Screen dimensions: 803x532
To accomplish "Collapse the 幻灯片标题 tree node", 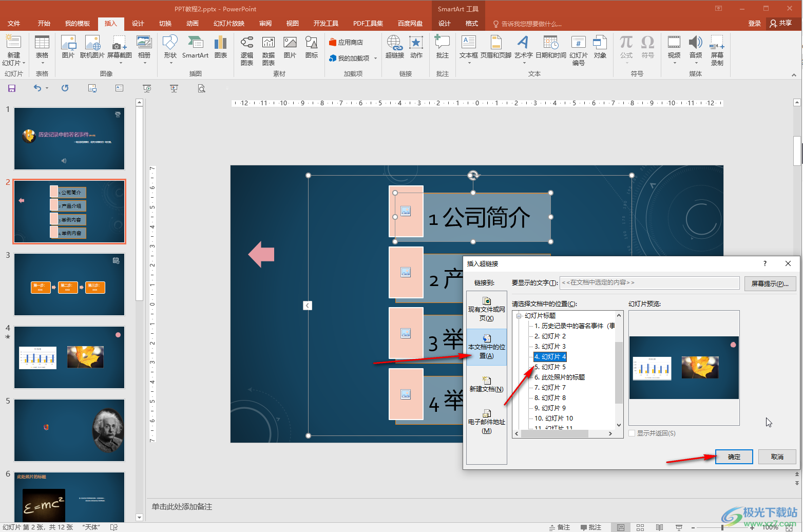I will [519, 316].
